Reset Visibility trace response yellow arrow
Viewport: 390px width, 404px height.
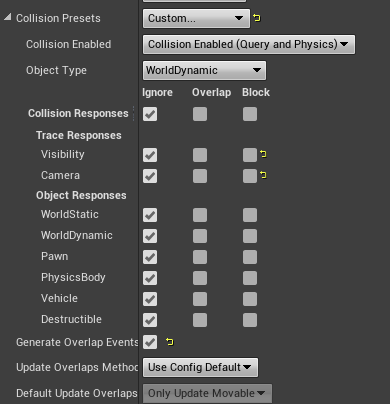point(263,154)
